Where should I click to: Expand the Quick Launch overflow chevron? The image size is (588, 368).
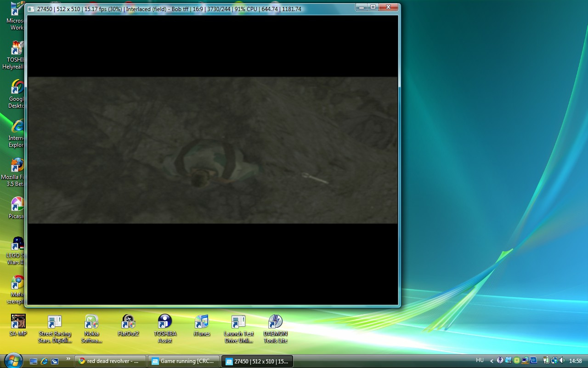[68, 359]
